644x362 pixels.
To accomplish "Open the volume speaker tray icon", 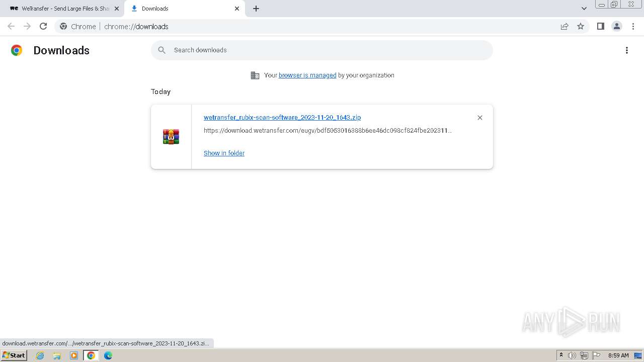I will point(572,355).
